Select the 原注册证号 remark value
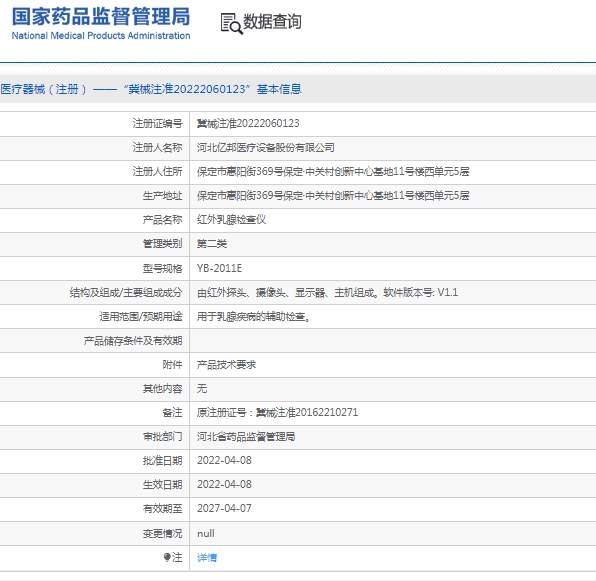The height and width of the screenshot is (581, 596). 277,412
